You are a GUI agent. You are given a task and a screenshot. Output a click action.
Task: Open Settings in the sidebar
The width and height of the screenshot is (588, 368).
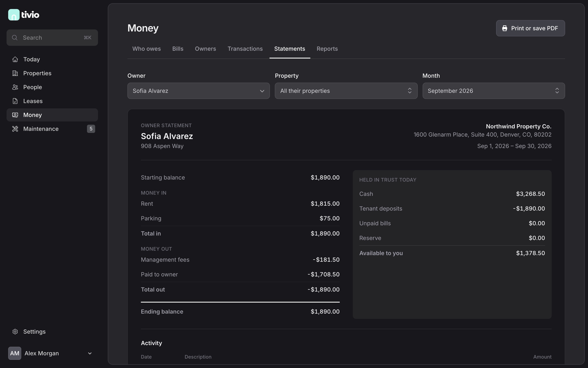52,332
